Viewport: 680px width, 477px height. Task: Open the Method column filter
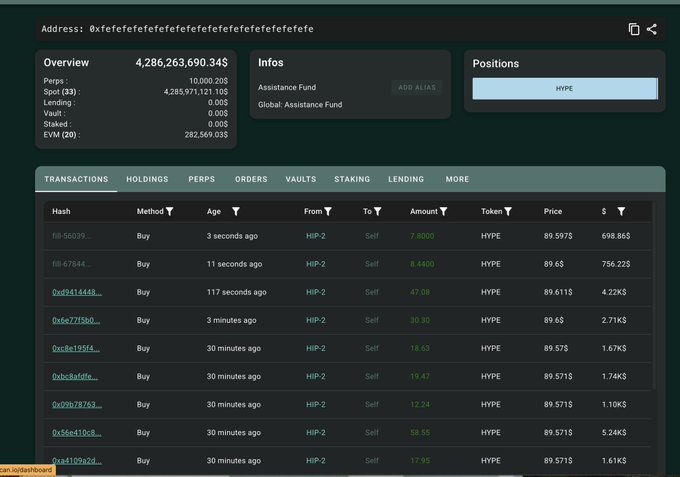[x=170, y=211]
